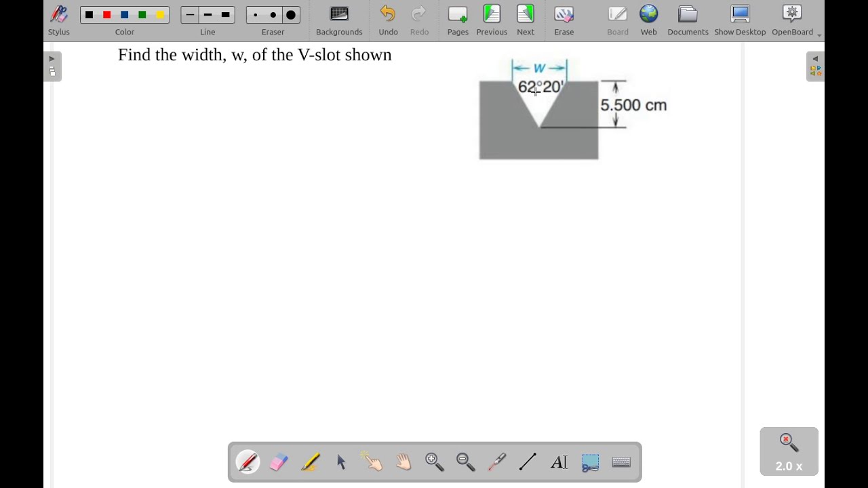The width and height of the screenshot is (868, 488).
Task: Choose the large eraser size
Action: click(291, 15)
